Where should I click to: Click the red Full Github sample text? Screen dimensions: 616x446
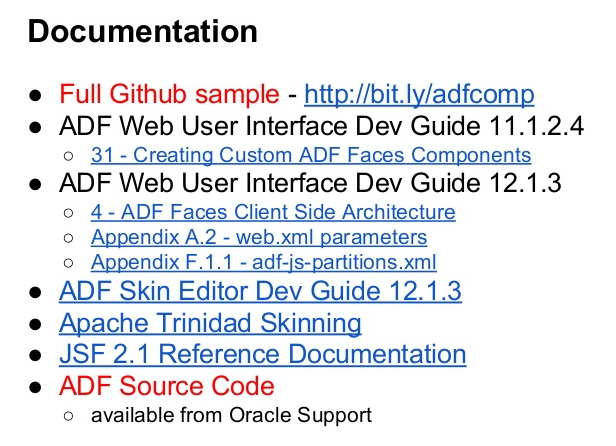click(169, 95)
